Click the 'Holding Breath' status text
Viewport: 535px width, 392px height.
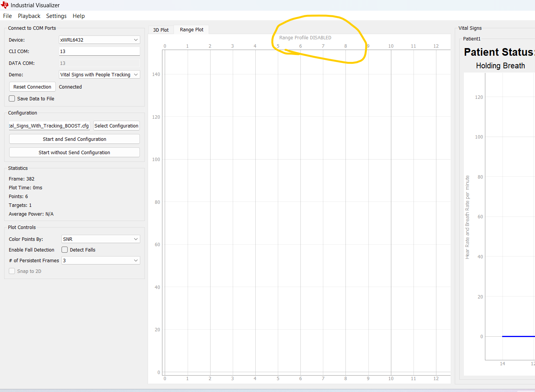[x=500, y=66]
